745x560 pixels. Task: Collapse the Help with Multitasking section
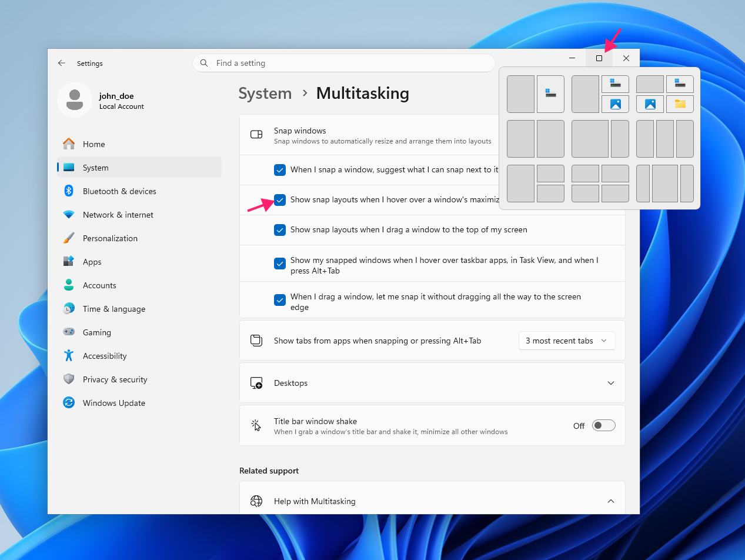click(x=611, y=501)
